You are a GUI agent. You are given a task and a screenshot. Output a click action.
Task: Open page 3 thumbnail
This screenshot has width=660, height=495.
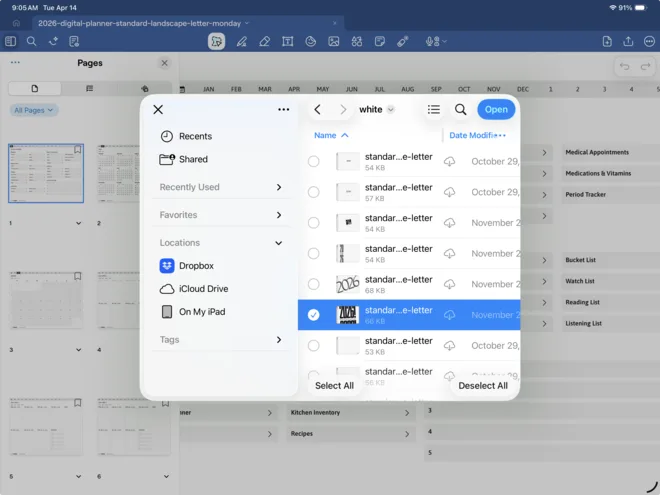click(x=46, y=300)
